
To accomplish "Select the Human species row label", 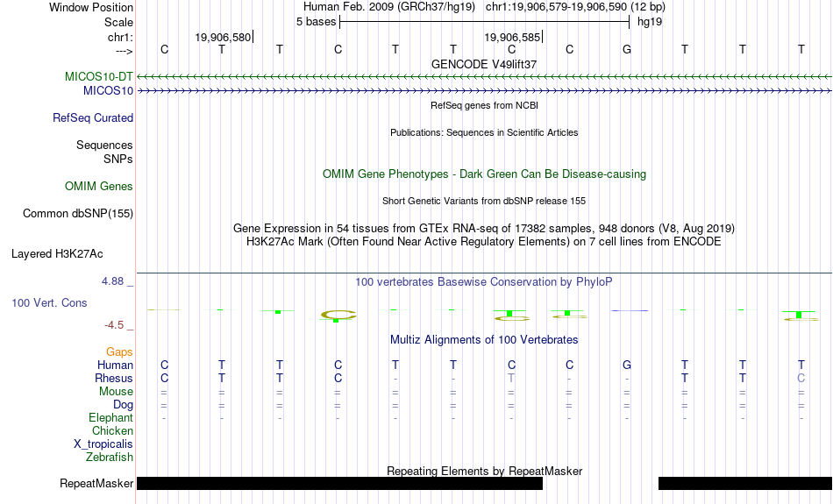I will pos(115,365).
